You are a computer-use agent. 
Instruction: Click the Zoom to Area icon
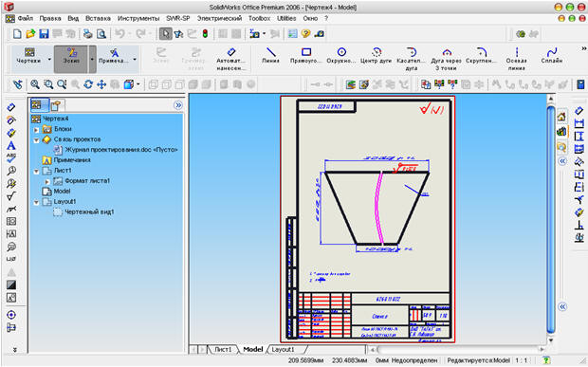(x=48, y=84)
